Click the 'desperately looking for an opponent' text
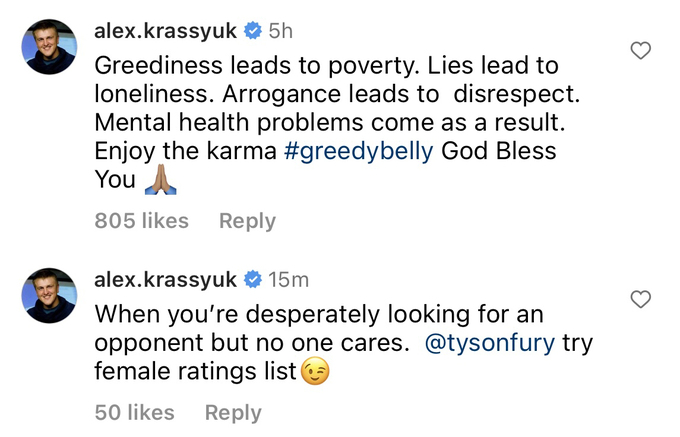Screen dimensions: 680x437 (x=320, y=314)
